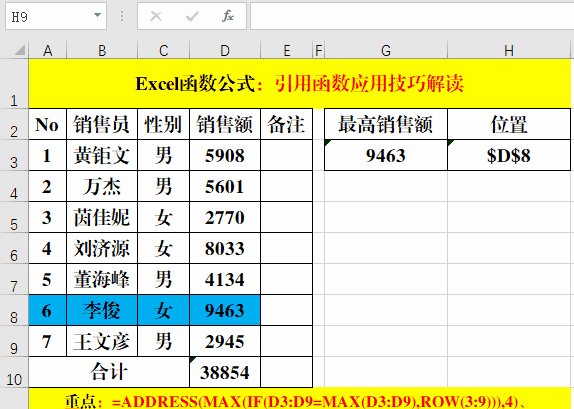Click the Enter checkmark formula bar icon

192,16
